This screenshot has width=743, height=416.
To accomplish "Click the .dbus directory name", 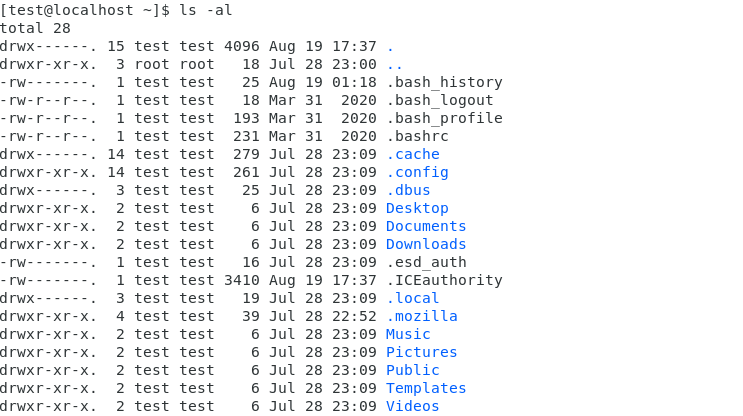I will point(408,190).
